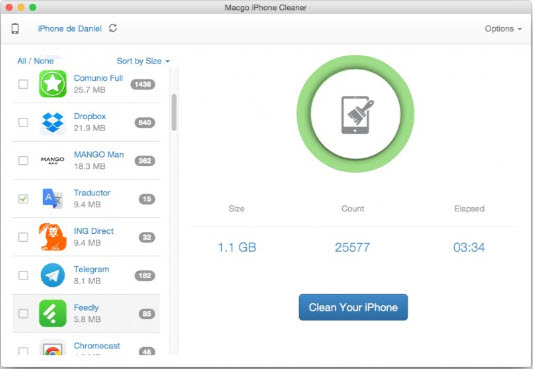Open the Options dropdown menu
The height and width of the screenshot is (369, 533).
tap(503, 29)
